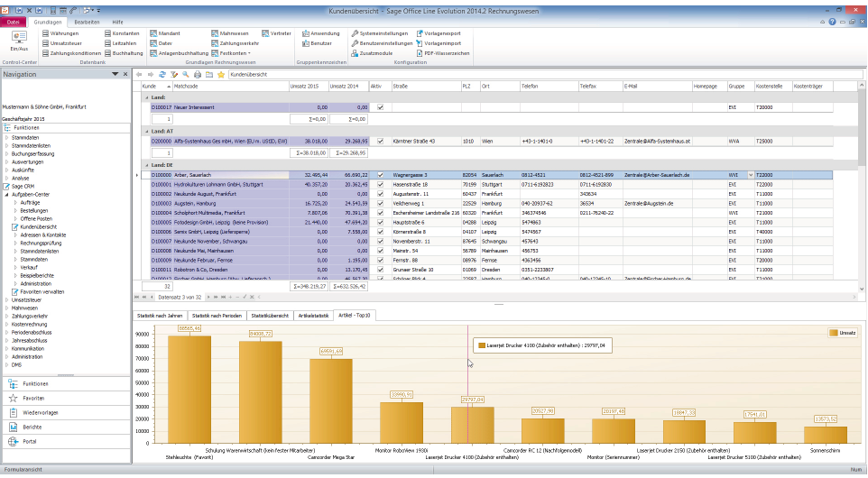The width and height of the screenshot is (868, 478).
Task: Toggle Aktiv checkbox for Neuer Interessent
Action: [380, 107]
